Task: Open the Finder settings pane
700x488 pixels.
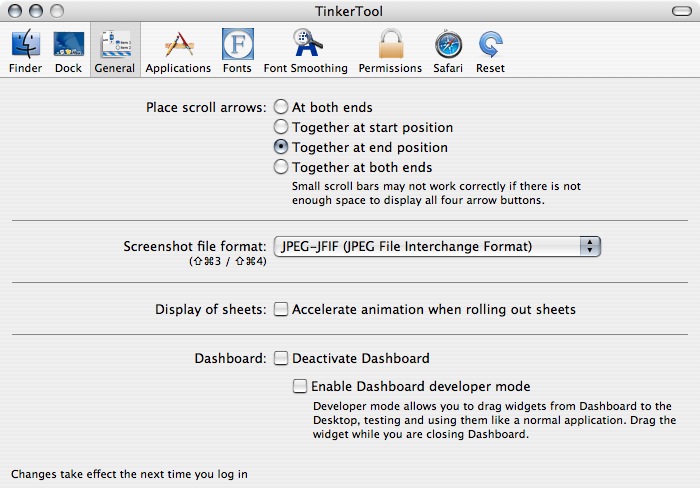Action: click(25, 50)
